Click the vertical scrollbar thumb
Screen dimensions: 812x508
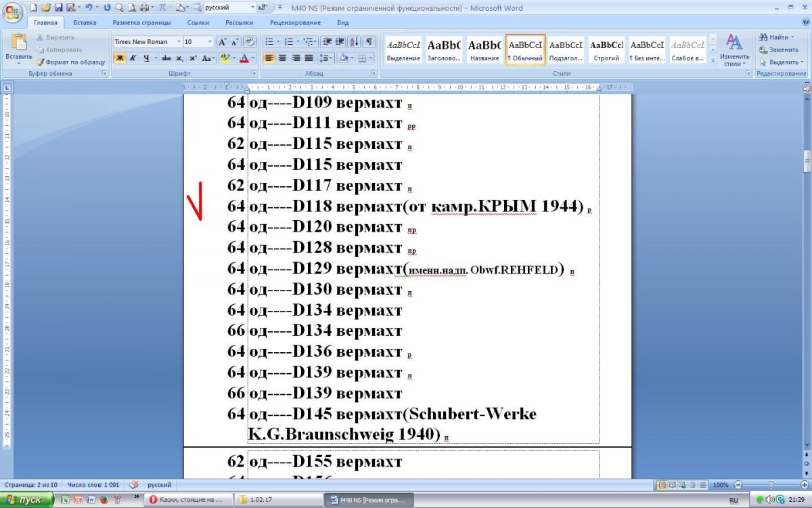point(806,161)
